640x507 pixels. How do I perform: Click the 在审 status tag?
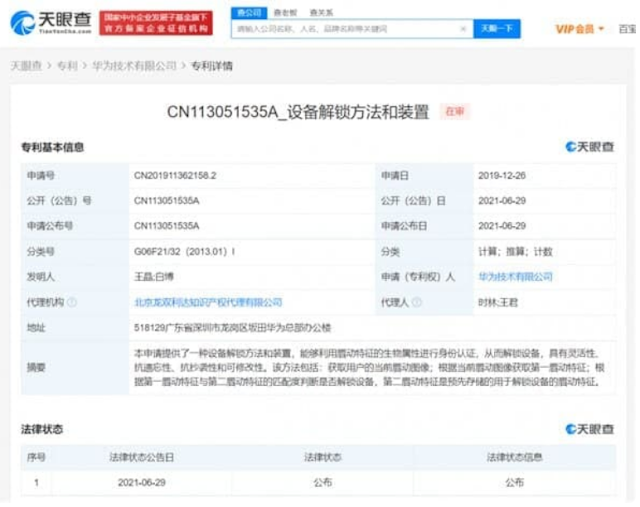[455, 111]
